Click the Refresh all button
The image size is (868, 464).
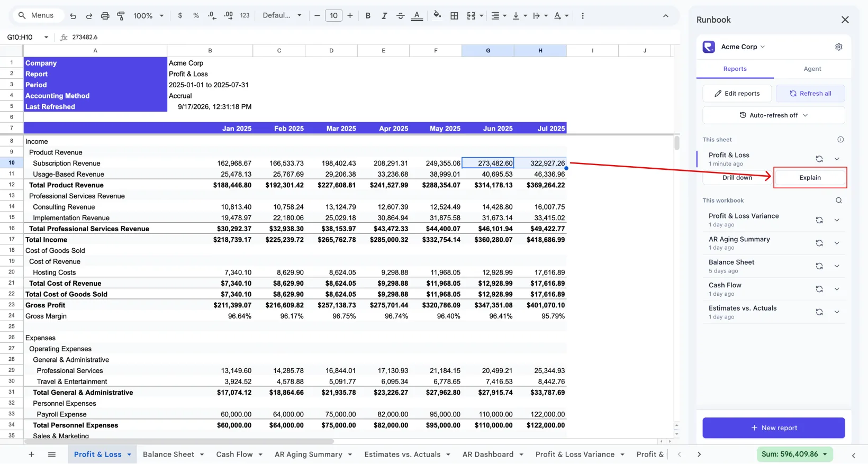tap(810, 94)
